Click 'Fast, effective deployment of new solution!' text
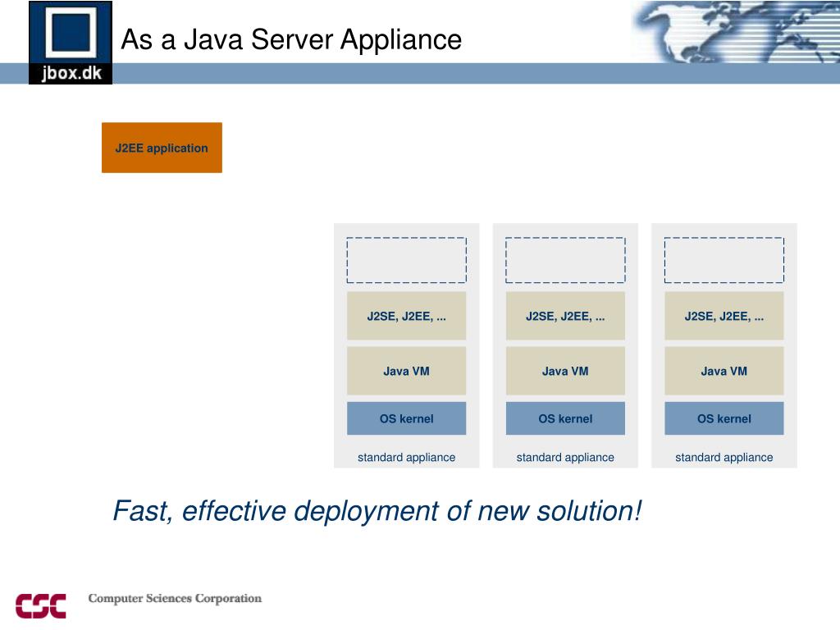 pyautogui.click(x=377, y=511)
